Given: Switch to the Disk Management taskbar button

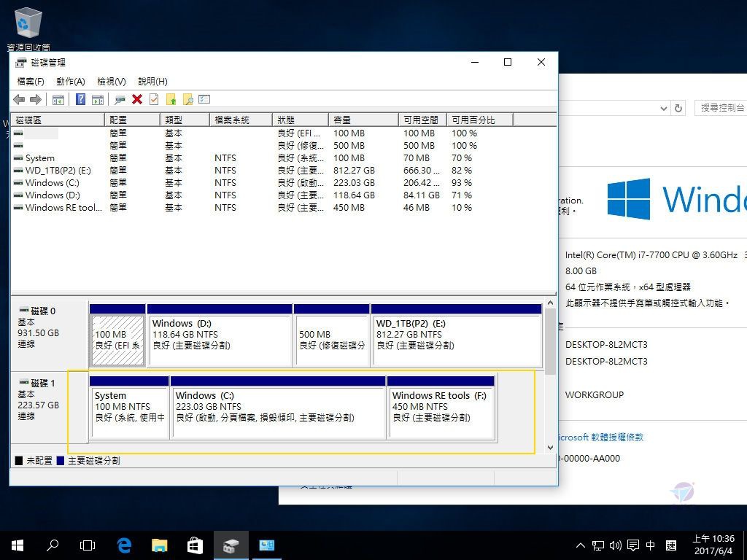Looking at the screenshot, I should (x=231, y=545).
